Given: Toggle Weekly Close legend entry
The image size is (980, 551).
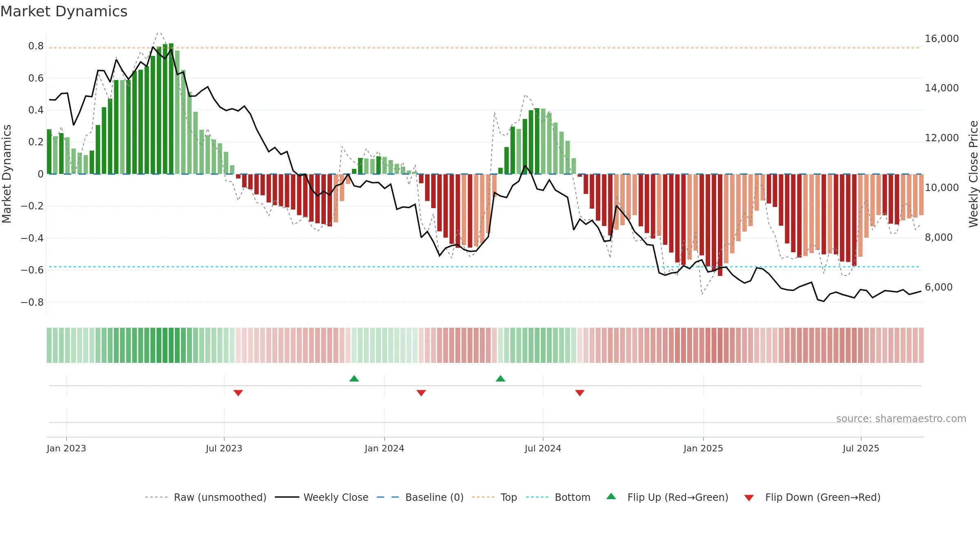Looking at the screenshot, I should tap(322, 497).
